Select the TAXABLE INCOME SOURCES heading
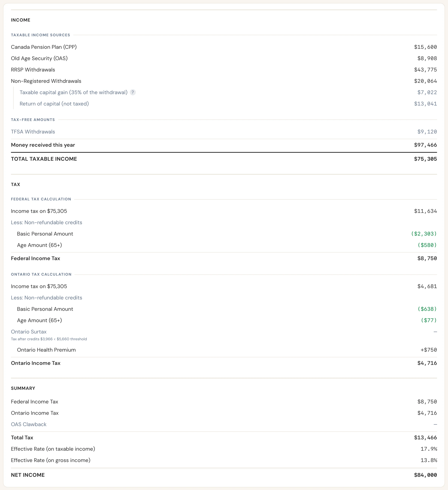The height and width of the screenshot is (490, 448). click(40, 35)
